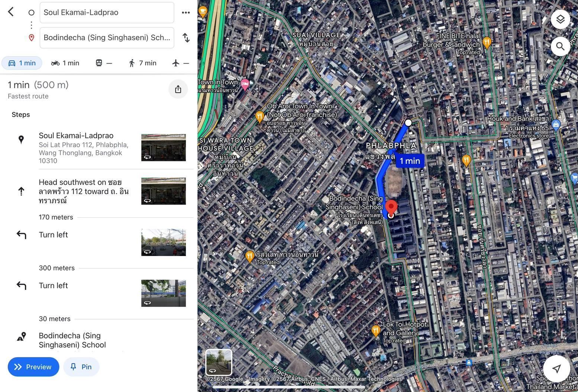Click the 1 min route label on map

pos(410,161)
